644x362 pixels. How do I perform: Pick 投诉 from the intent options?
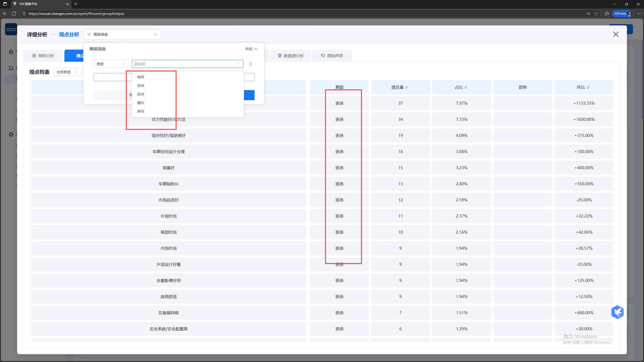(141, 94)
